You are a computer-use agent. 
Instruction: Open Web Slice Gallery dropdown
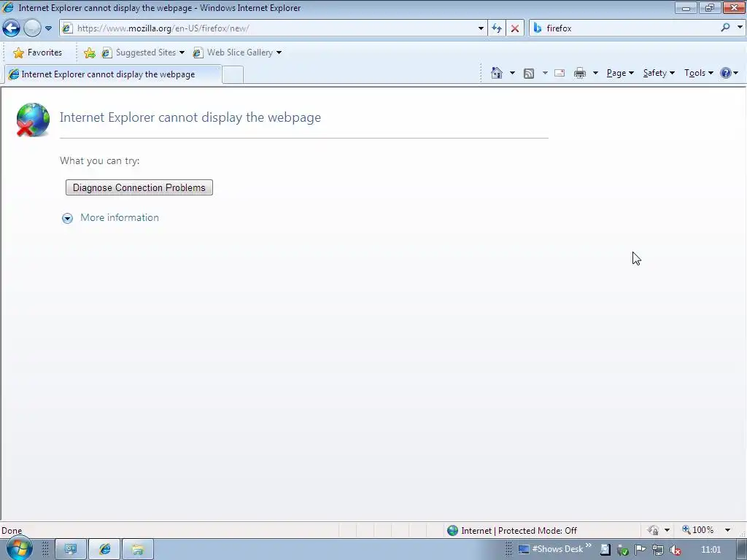(x=237, y=52)
